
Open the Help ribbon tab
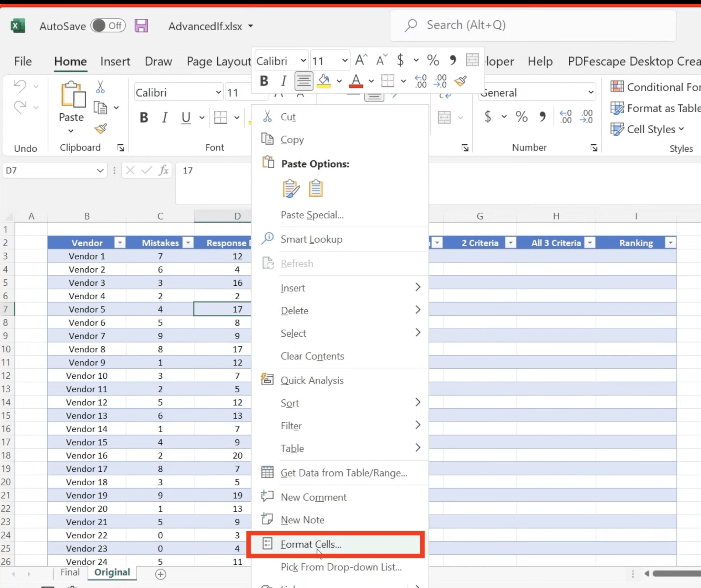[540, 61]
